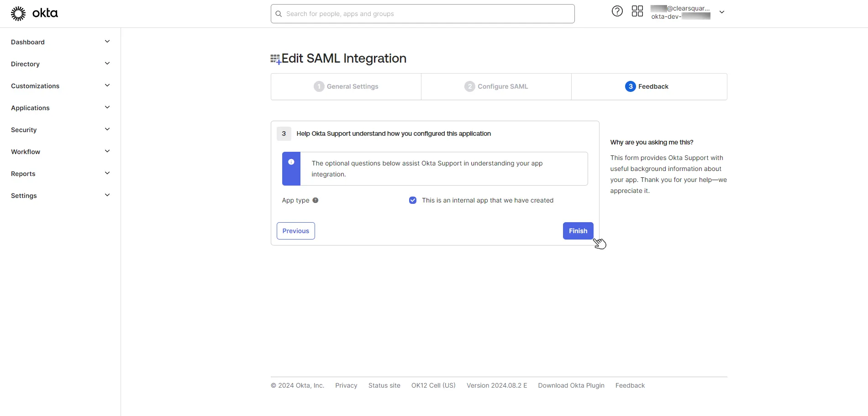Expand the Workflow menu chevron
The width and height of the screenshot is (868, 416).
point(107,151)
